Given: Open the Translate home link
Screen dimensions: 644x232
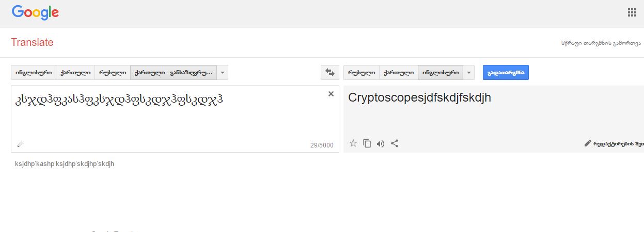Looking at the screenshot, I should (x=32, y=43).
